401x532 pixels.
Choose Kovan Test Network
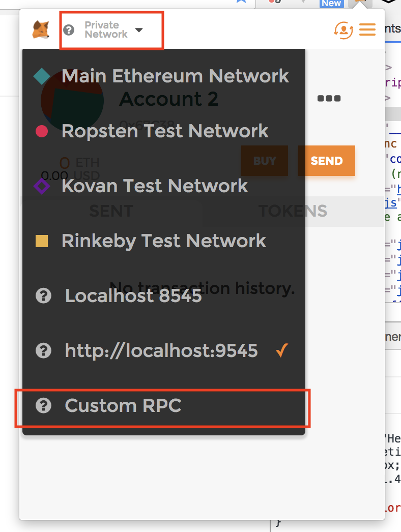155,186
